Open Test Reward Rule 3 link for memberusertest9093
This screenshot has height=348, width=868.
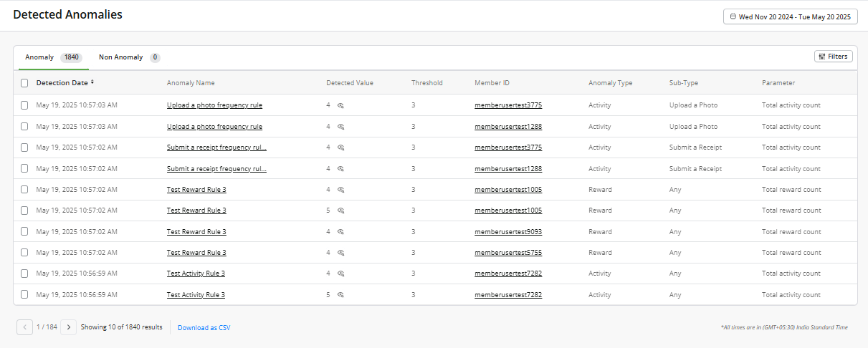pyautogui.click(x=196, y=232)
